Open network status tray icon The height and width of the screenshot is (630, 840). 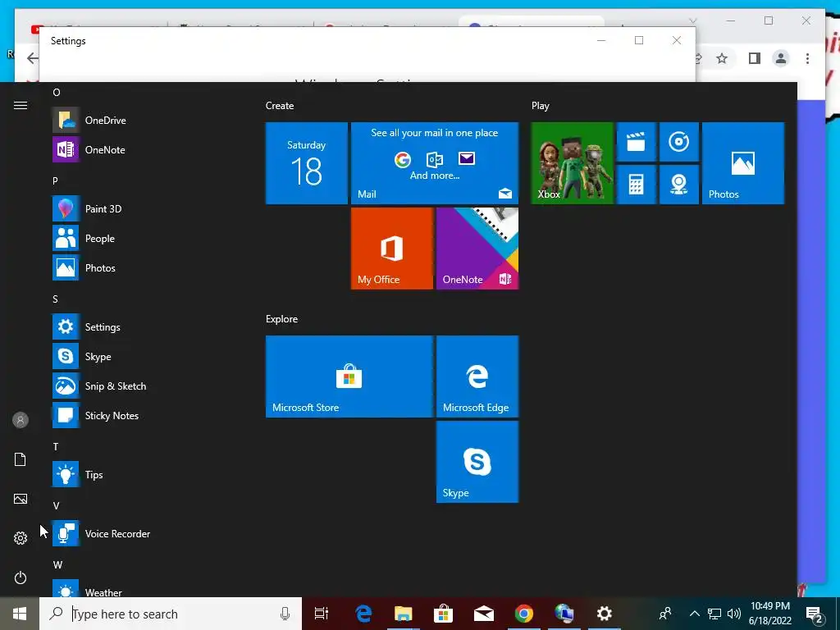pos(714,614)
